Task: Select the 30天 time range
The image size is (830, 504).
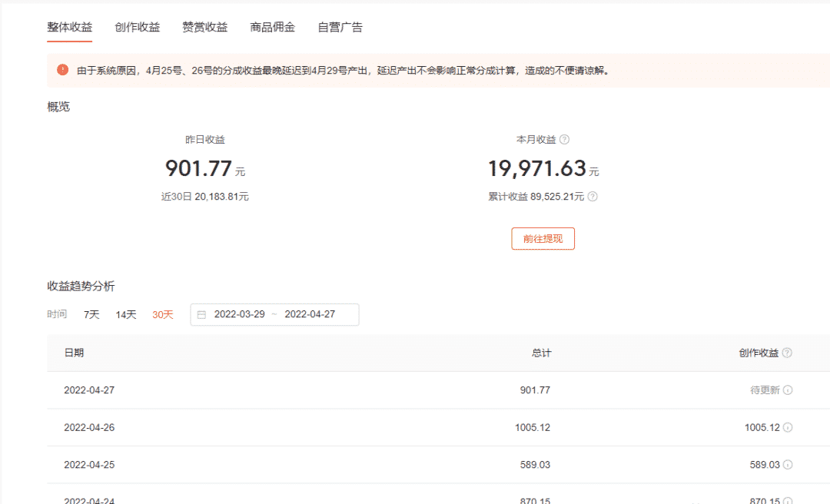Action: point(162,314)
